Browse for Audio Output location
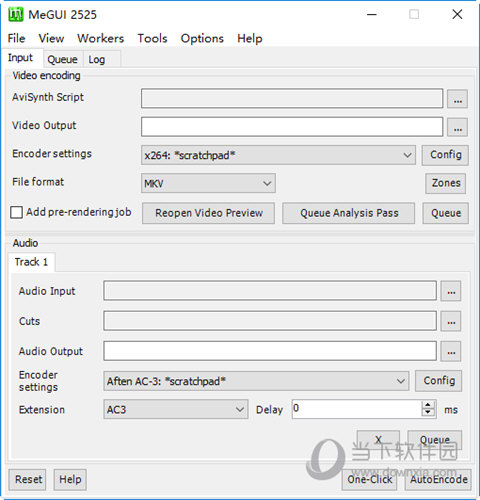The image size is (480, 500). [451, 351]
